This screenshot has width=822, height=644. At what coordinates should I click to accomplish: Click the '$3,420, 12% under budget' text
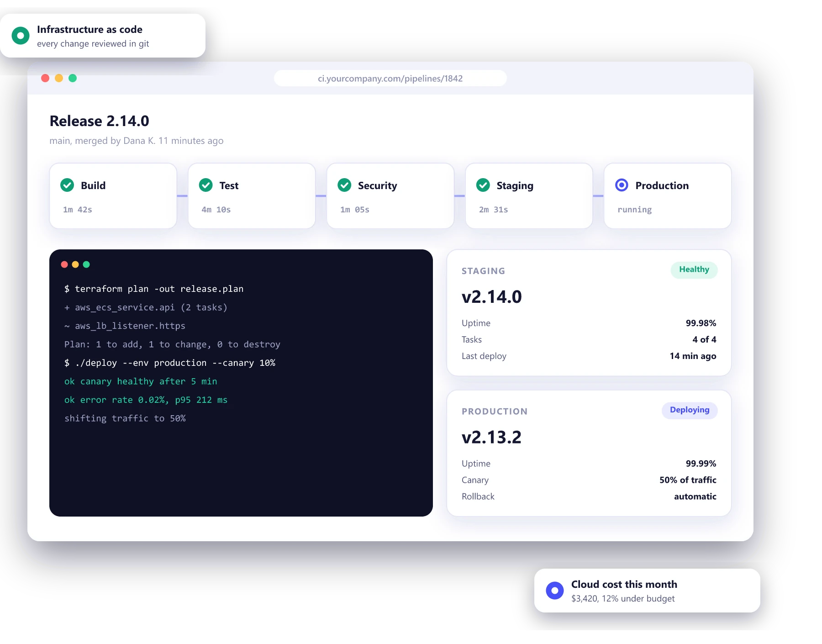(623, 598)
